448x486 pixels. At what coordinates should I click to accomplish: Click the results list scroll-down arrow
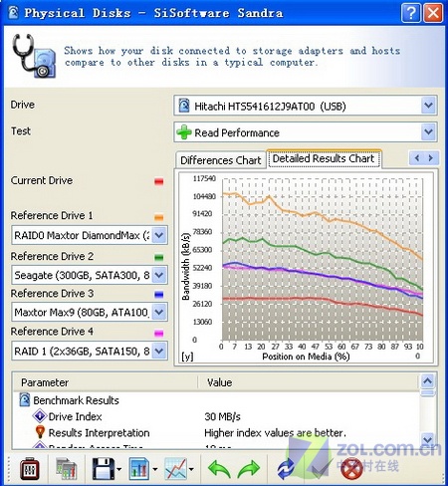[x=428, y=439]
